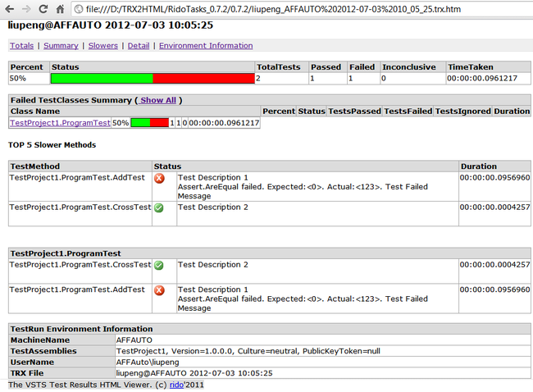Jump to the Summary section link

click(x=61, y=46)
